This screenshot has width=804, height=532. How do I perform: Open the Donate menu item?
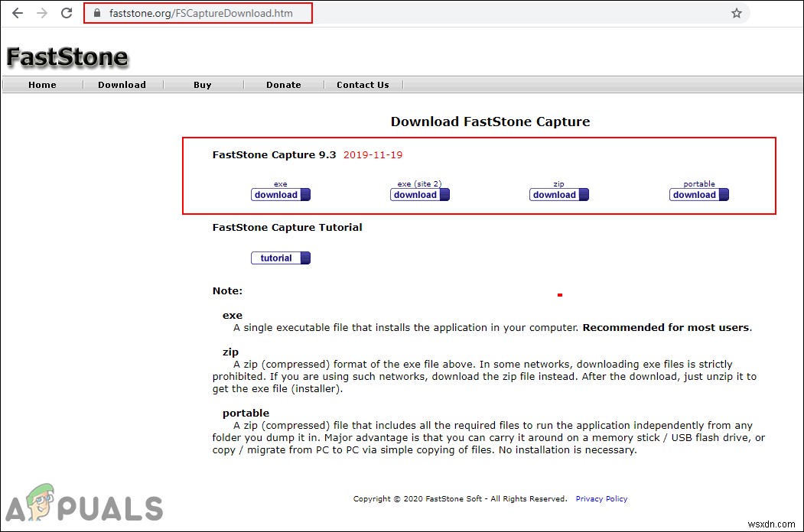pos(284,85)
